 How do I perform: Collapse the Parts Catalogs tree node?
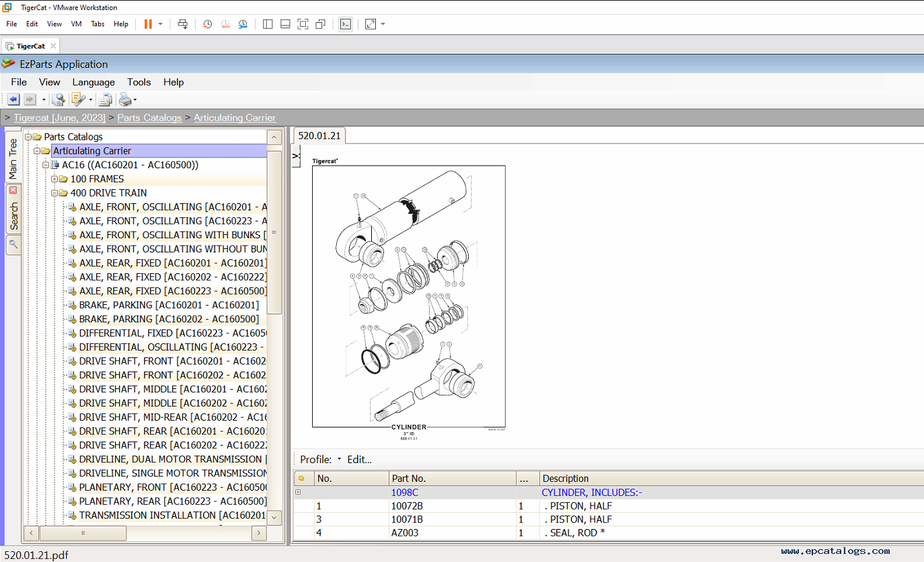click(28, 137)
